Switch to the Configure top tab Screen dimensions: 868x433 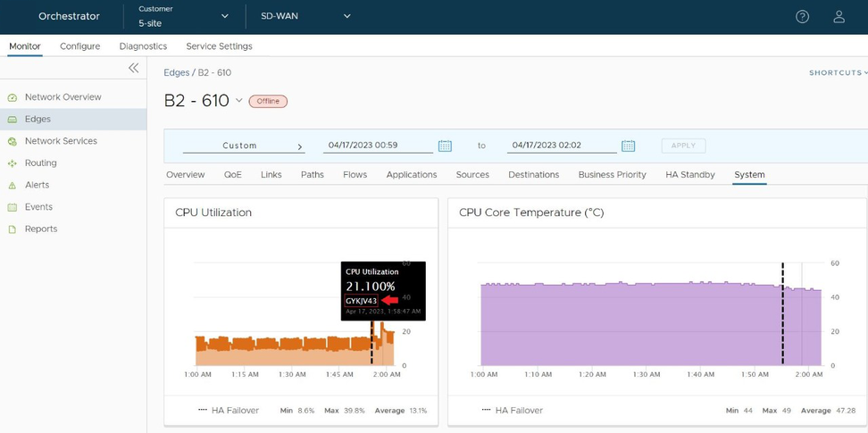coord(79,46)
